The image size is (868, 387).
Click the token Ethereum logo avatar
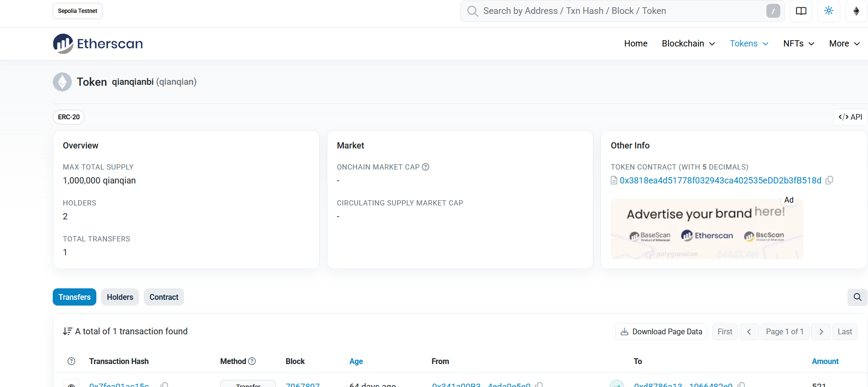tap(62, 82)
